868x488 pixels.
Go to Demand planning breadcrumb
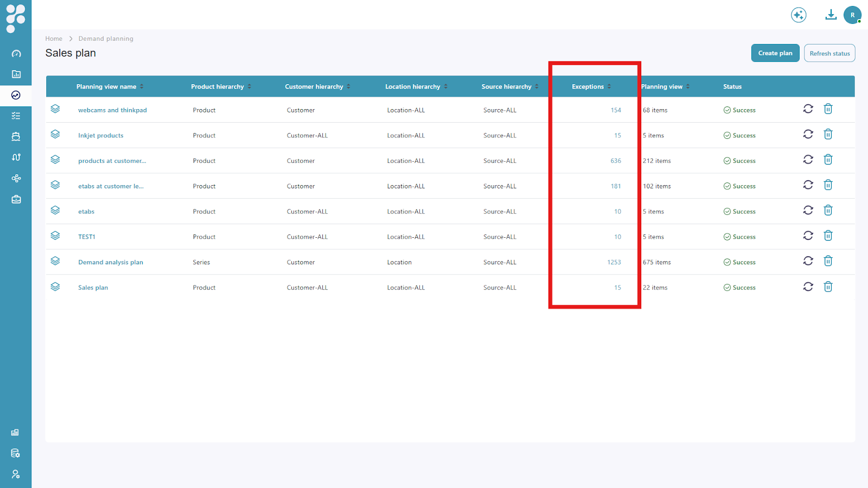tap(106, 39)
